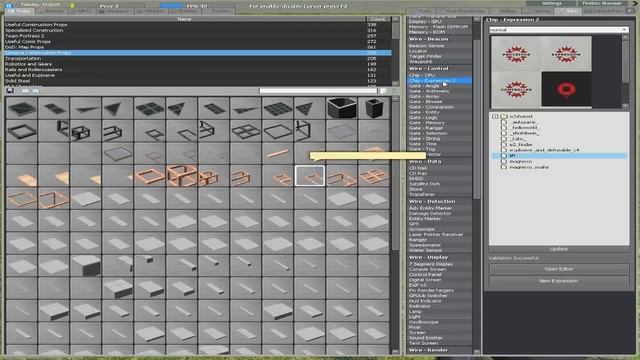
Task: Choose the Beacon Sensor tool
Action: coord(440,46)
